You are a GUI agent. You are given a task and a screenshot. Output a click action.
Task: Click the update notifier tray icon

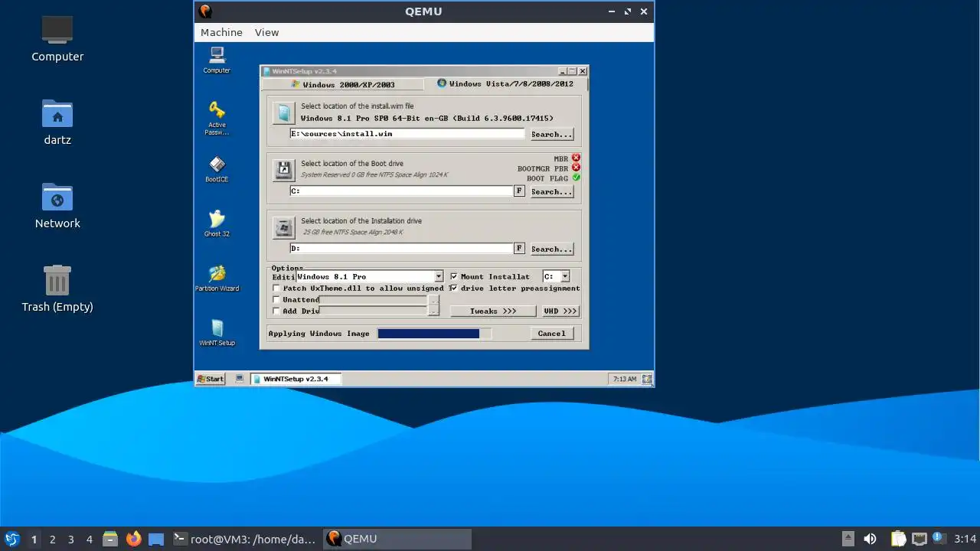[937, 538]
